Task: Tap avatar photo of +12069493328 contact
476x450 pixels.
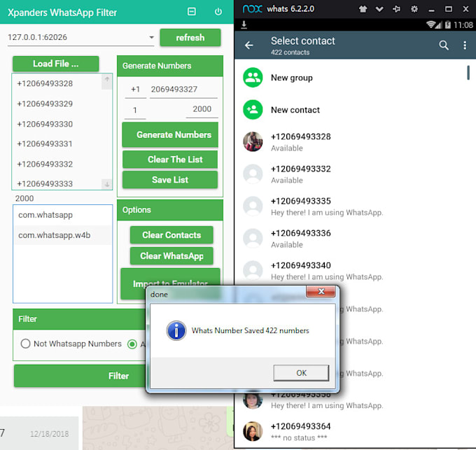Action: (x=253, y=141)
